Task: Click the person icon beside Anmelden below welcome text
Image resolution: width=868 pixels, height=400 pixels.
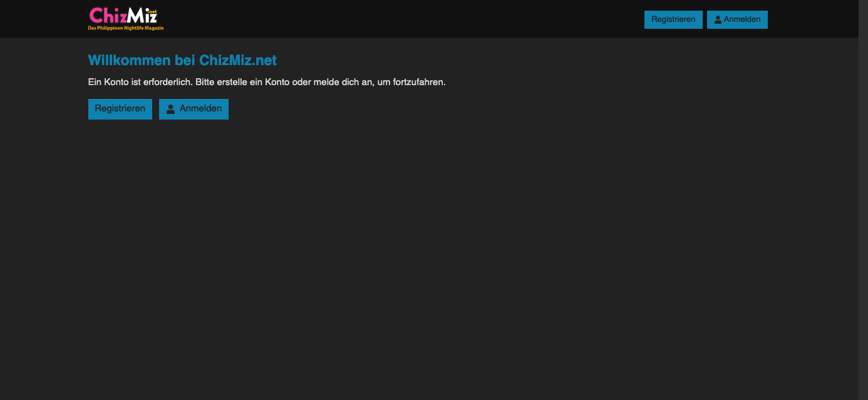Action: click(x=170, y=109)
